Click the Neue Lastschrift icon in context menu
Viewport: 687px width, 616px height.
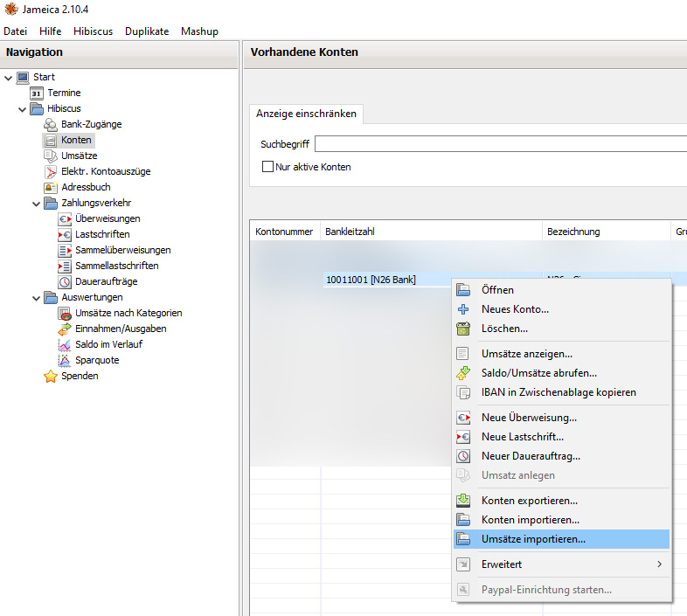pyautogui.click(x=463, y=437)
